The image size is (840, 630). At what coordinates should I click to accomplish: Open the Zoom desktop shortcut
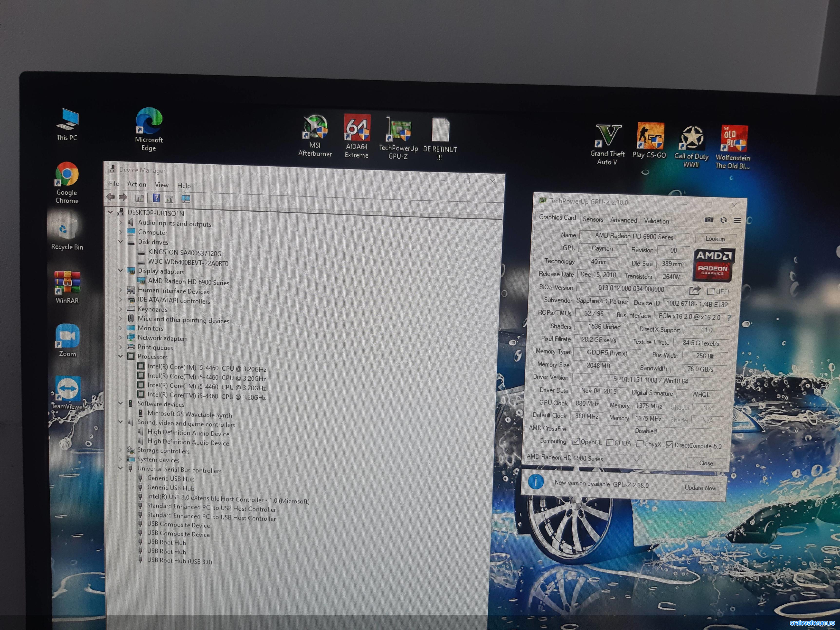67,340
